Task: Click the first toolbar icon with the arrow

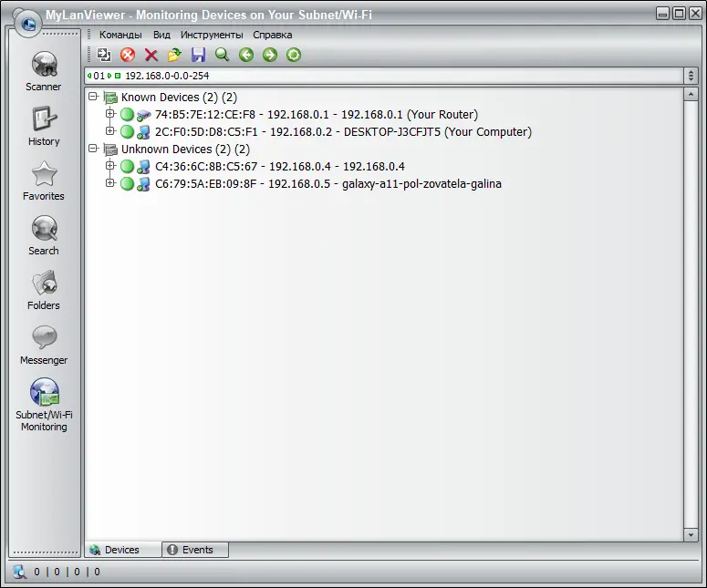Action: [x=104, y=55]
